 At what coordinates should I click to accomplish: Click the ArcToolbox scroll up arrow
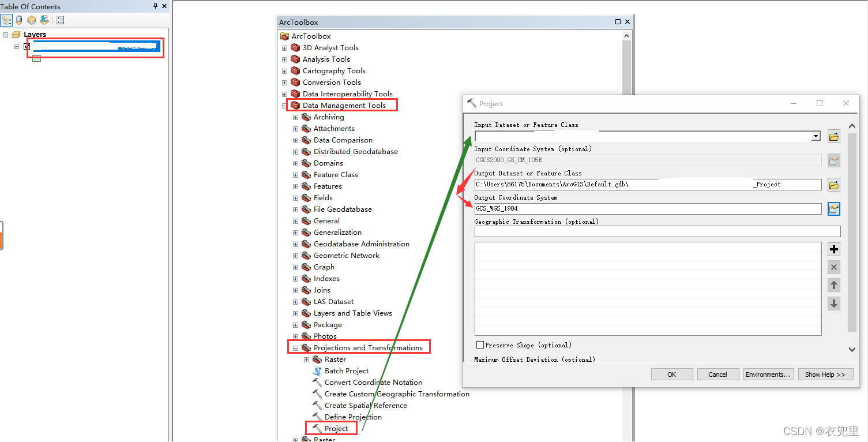click(627, 36)
